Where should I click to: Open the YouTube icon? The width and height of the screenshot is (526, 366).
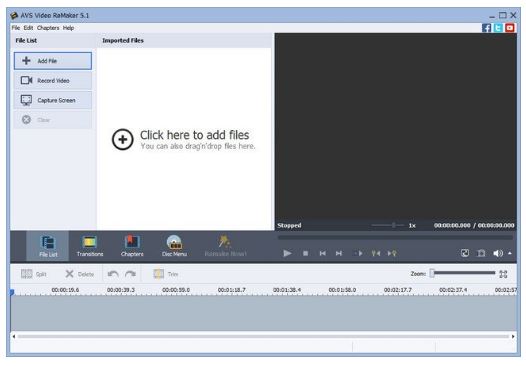click(x=510, y=28)
